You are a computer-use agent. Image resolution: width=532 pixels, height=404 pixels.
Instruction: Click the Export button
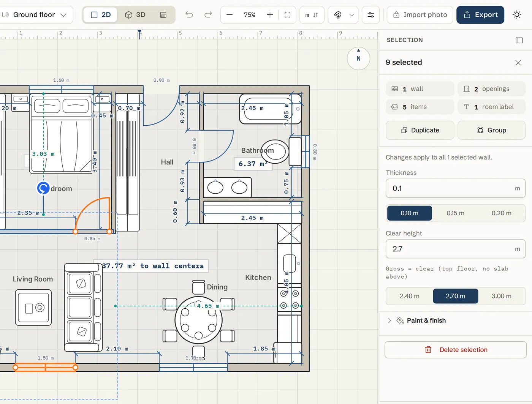tap(480, 15)
